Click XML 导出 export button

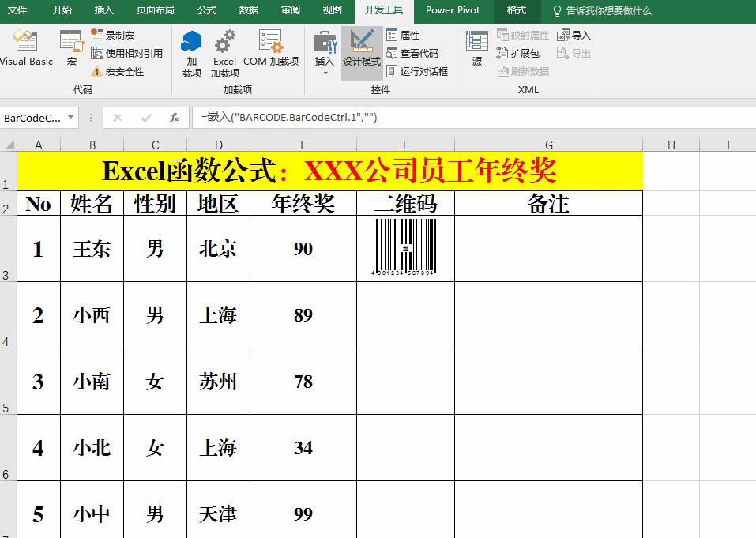[x=574, y=53]
